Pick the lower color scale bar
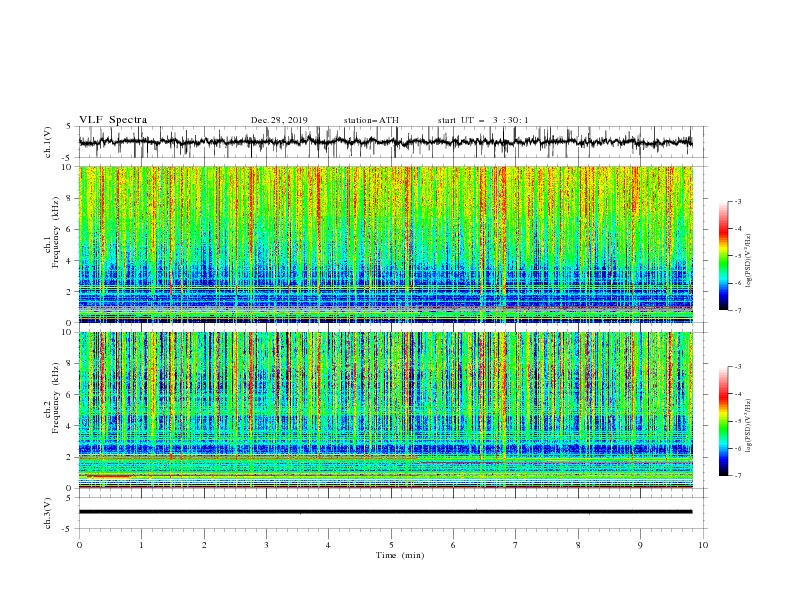 pyautogui.click(x=723, y=421)
